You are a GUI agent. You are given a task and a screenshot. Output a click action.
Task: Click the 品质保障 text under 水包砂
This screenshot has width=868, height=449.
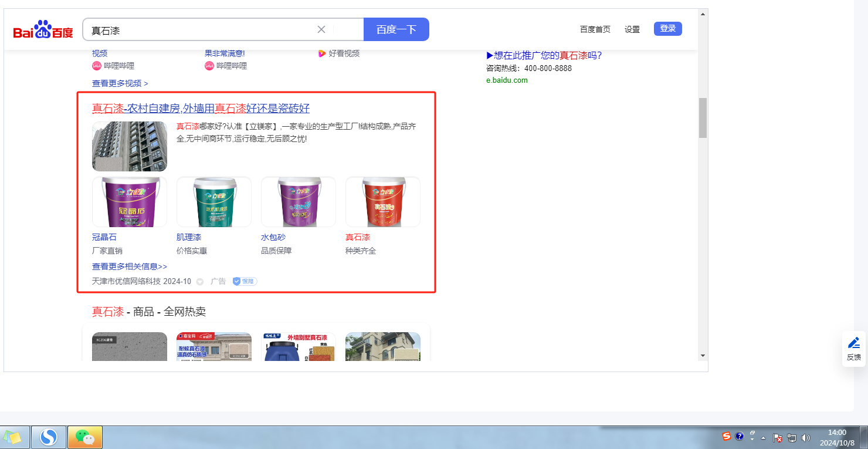point(276,251)
